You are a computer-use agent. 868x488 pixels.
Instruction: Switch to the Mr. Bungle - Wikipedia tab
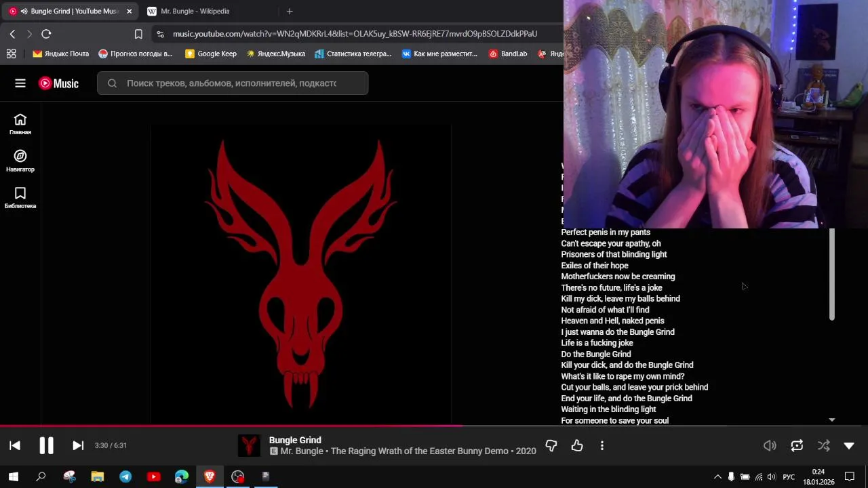[x=195, y=11]
